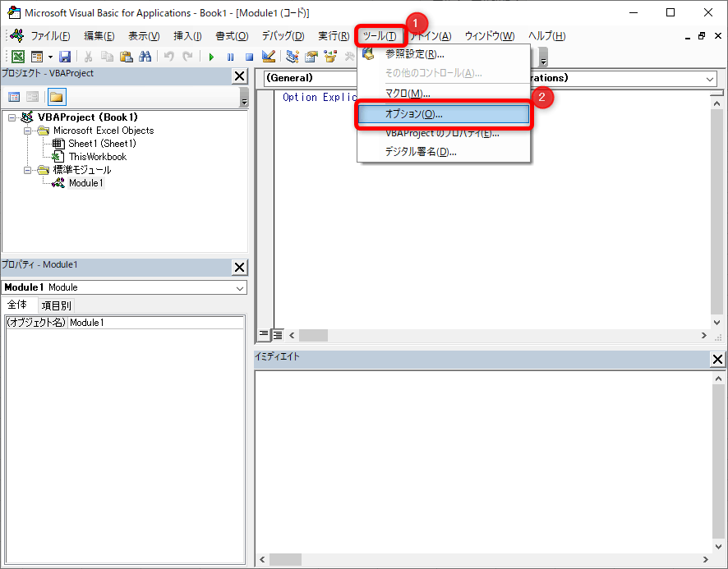Select Sheet1 (Sheet1) in project tree
Image resolution: width=728 pixels, height=569 pixels.
102,144
